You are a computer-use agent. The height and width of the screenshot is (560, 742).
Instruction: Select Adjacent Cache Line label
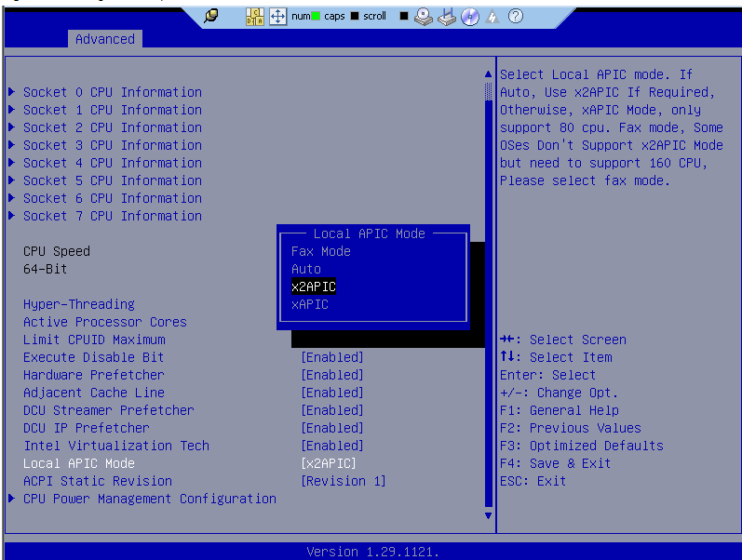pos(94,393)
